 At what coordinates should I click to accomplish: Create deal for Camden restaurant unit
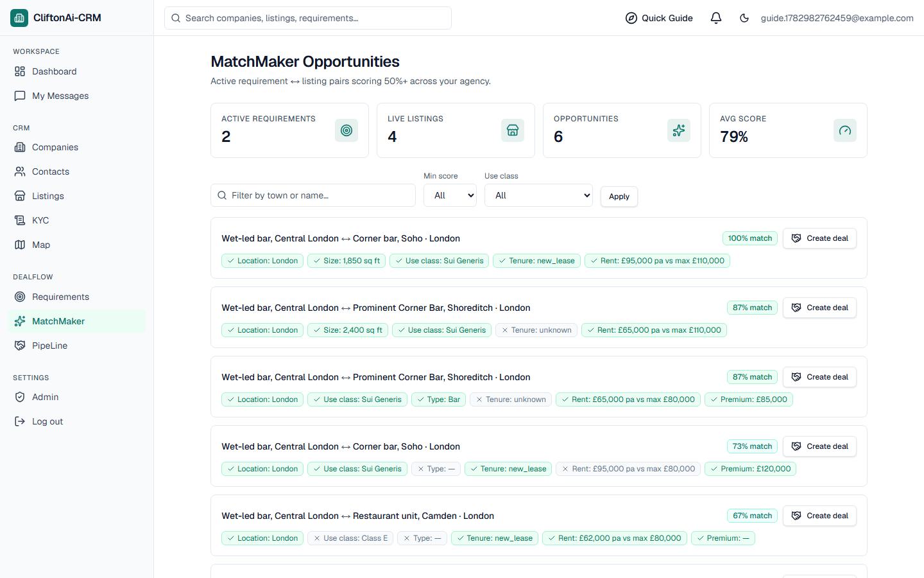pyautogui.click(x=819, y=516)
